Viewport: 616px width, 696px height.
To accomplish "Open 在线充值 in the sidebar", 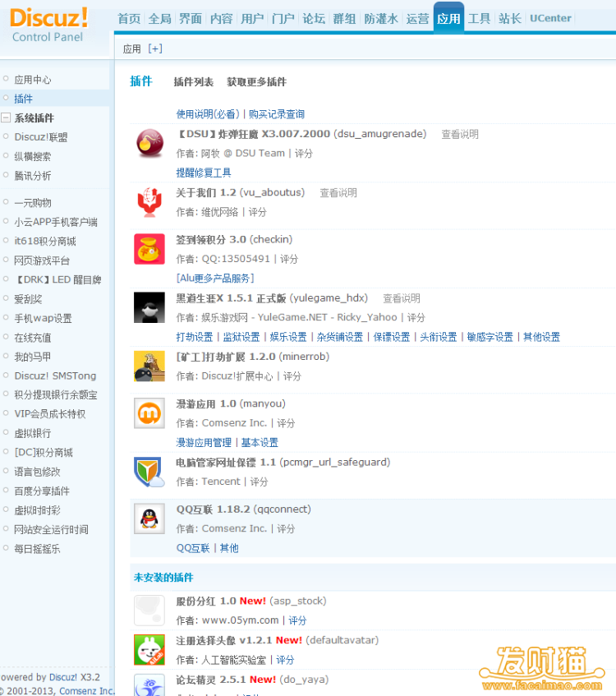I will (32, 338).
